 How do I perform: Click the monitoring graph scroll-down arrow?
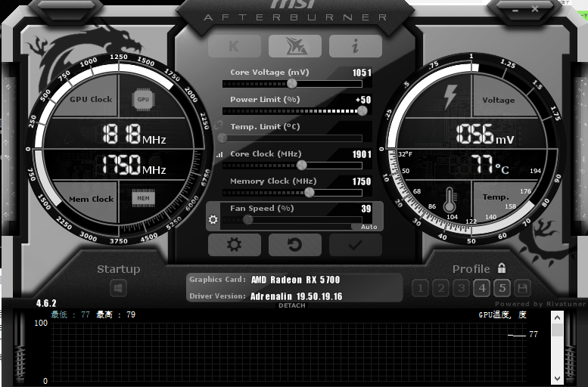click(x=557, y=379)
